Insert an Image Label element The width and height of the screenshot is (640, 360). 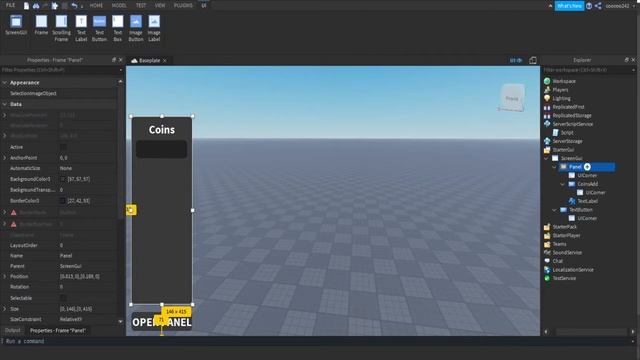[x=154, y=28]
